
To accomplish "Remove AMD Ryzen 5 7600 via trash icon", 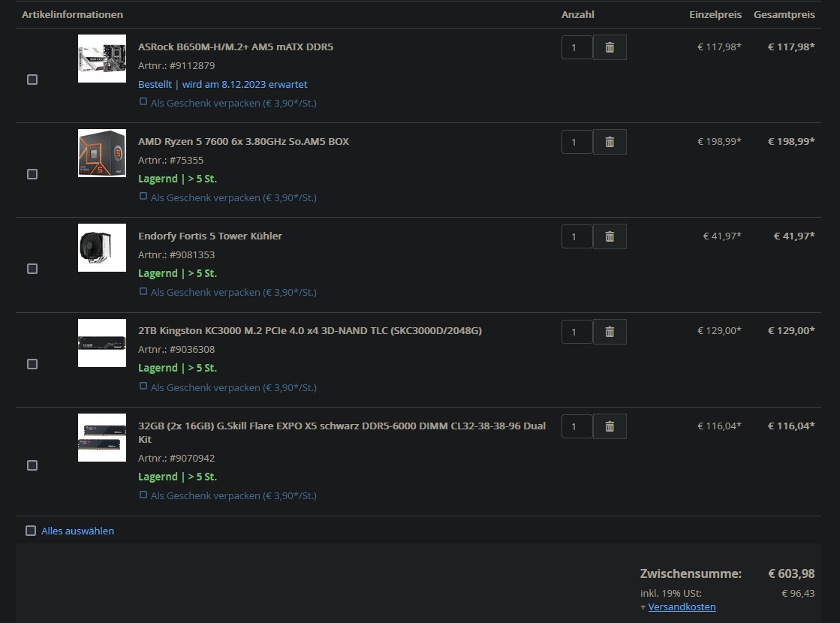I will [610, 142].
